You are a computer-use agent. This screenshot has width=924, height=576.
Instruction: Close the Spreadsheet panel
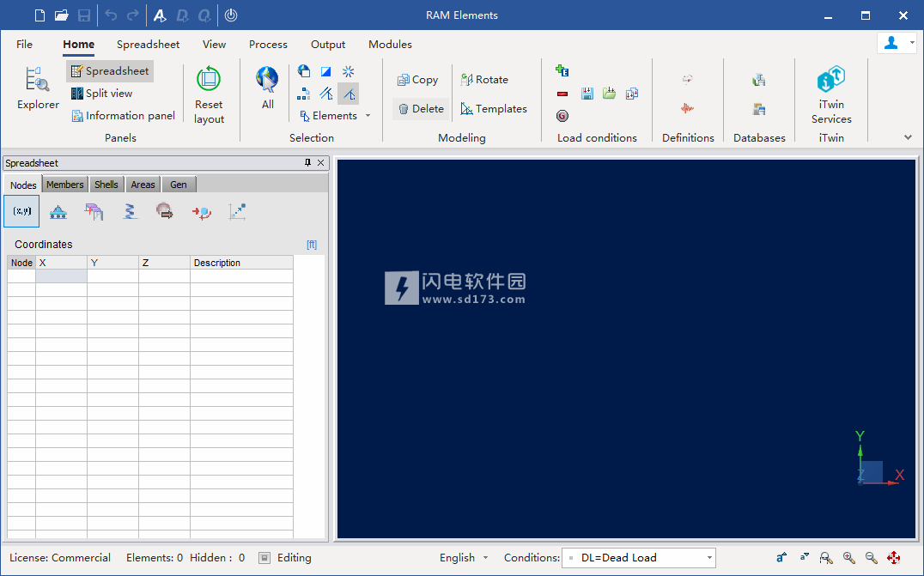(320, 162)
